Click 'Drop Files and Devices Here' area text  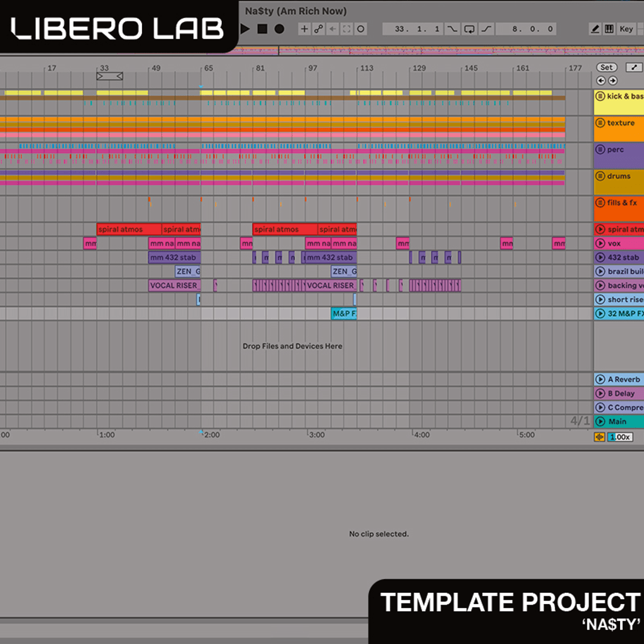(292, 346)
